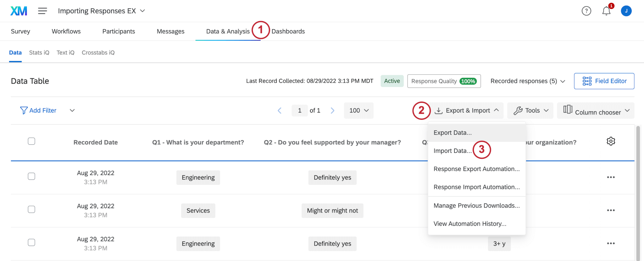This screenshot has width=644, height=261.
Task: Click Add Filter
Action: tap(38, 110)
